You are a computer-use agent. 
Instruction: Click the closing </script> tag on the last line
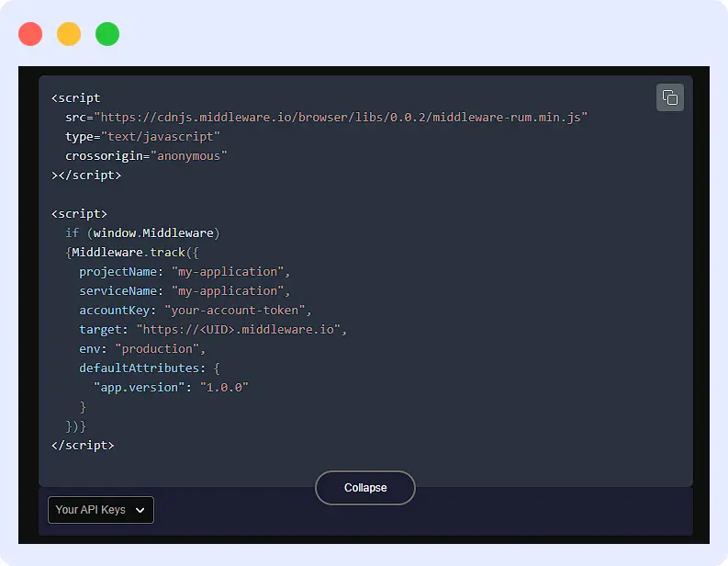point(83,446)
